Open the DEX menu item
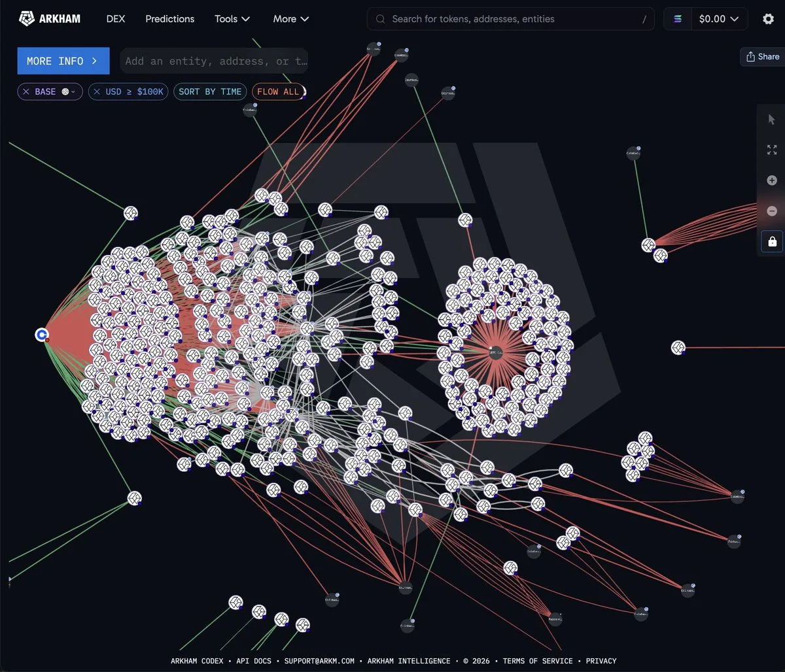Screen dimensions: 785x672 point(116,19)
